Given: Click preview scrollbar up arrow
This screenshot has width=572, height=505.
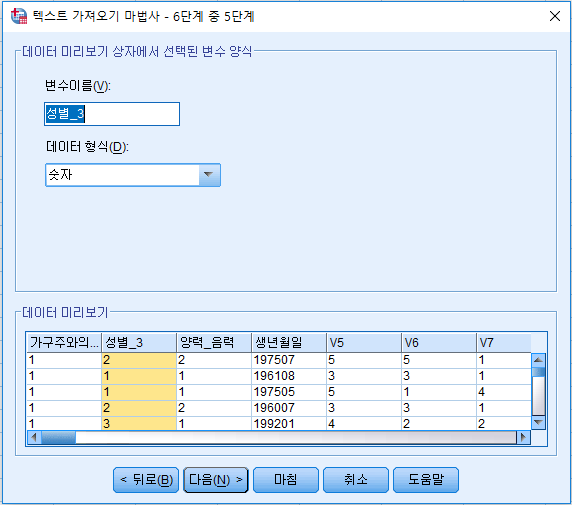Looking at the screenshot, I should (x=538, y=360).
